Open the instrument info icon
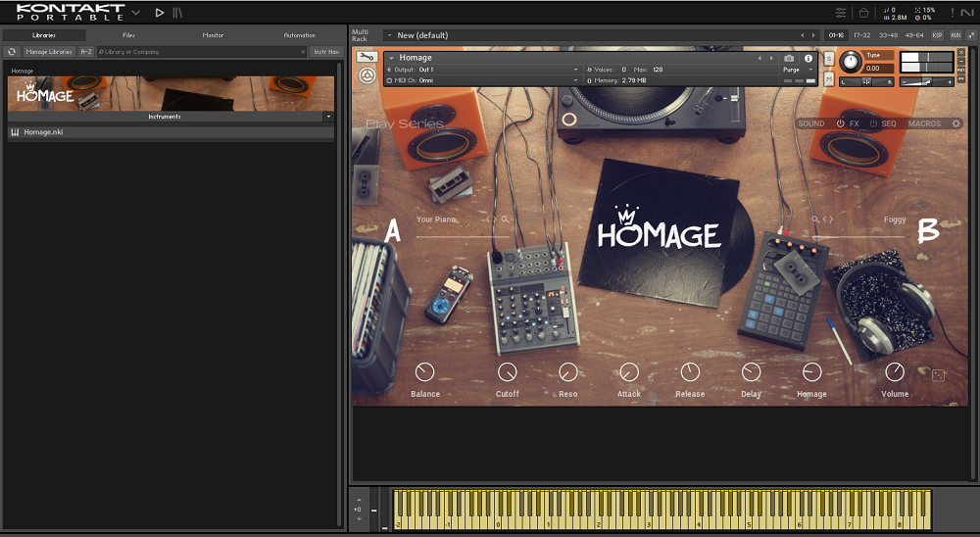980x537 pixels. 808,58
